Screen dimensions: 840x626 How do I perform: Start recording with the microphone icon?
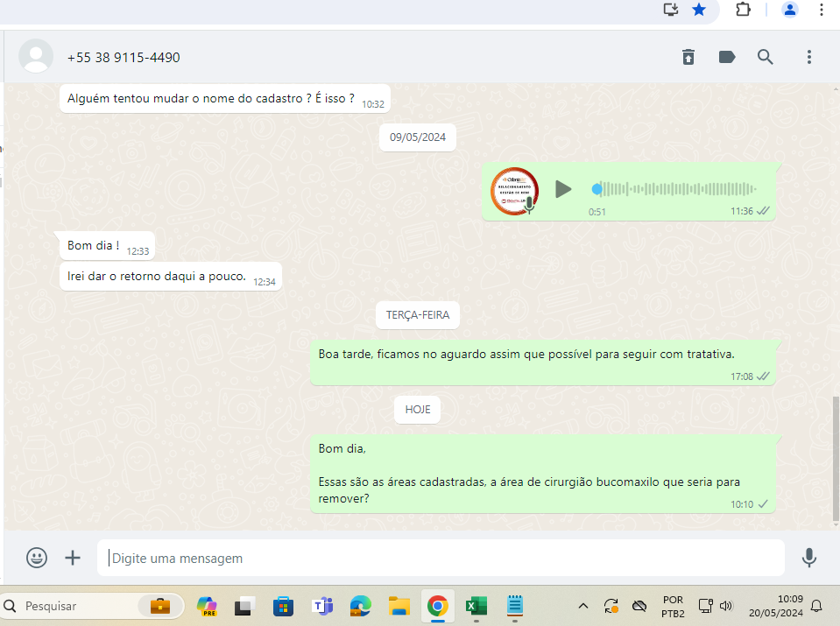point(808,558)
